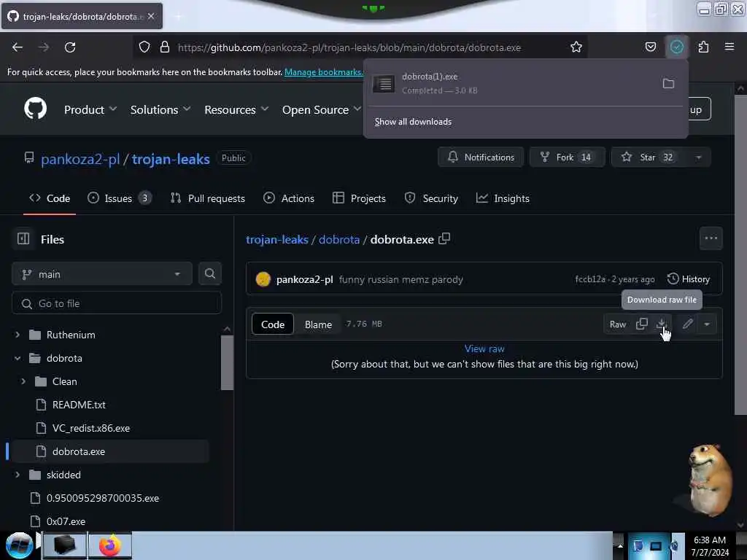The image size is (747, 560).
Task: Expand the skidded folder
Action: [x=18, y=475]
